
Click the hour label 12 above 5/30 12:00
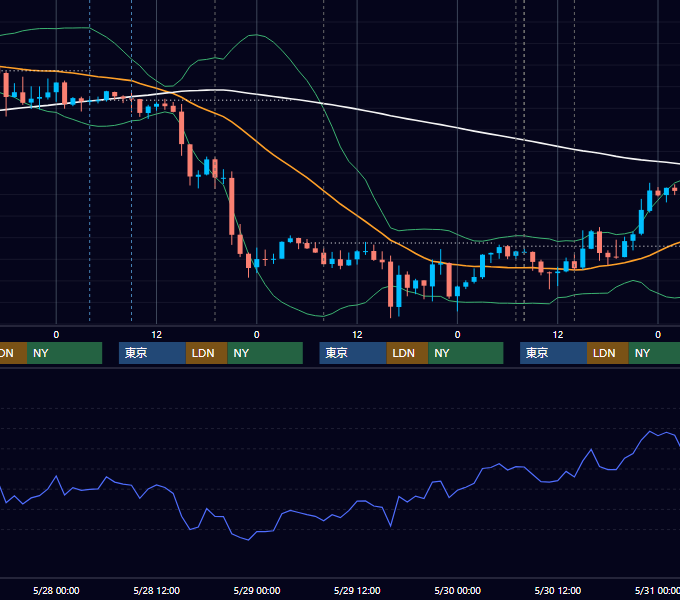click(x=558, y=335)
